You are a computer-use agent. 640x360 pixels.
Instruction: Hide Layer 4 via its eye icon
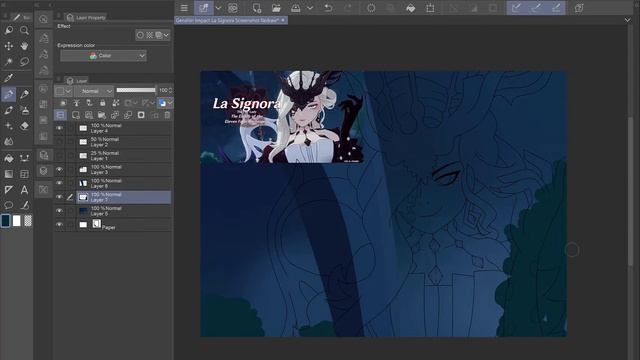tap(60, 128)
